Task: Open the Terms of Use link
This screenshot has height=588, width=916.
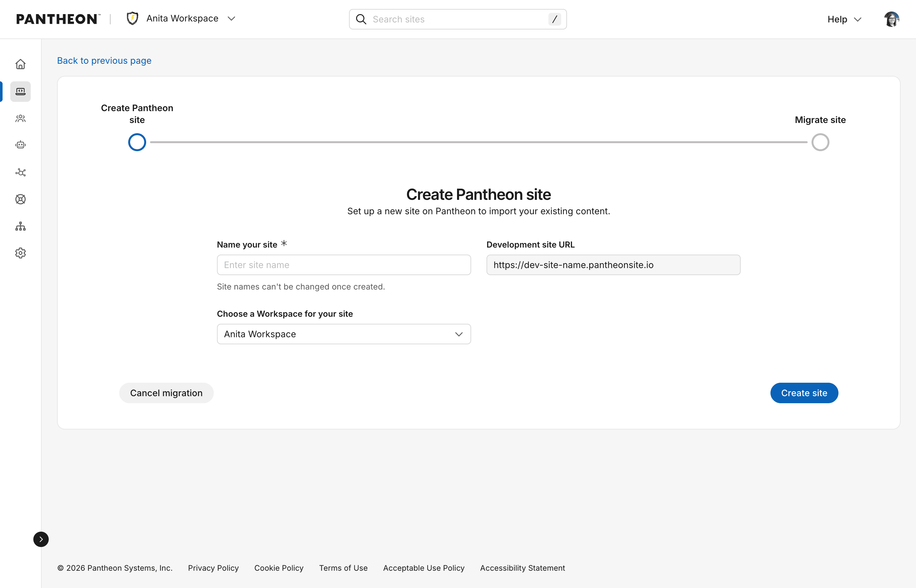Action: [343, 568]
